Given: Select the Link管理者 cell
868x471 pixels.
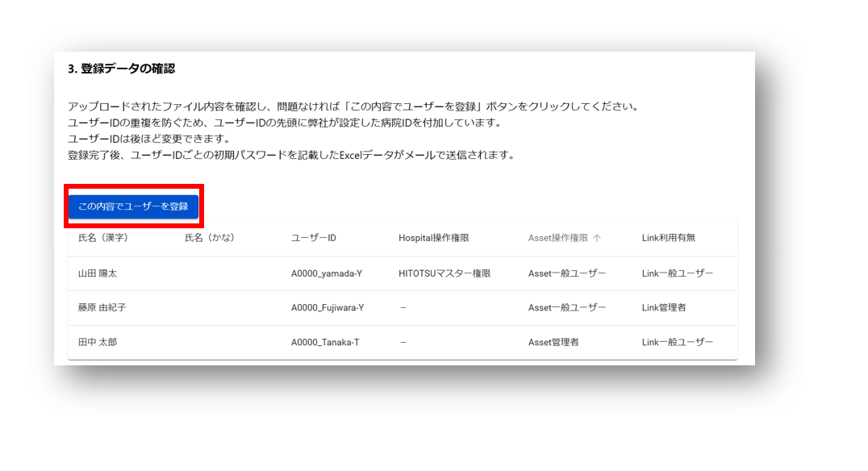Looking at the screenshot, I should [663, 307].
